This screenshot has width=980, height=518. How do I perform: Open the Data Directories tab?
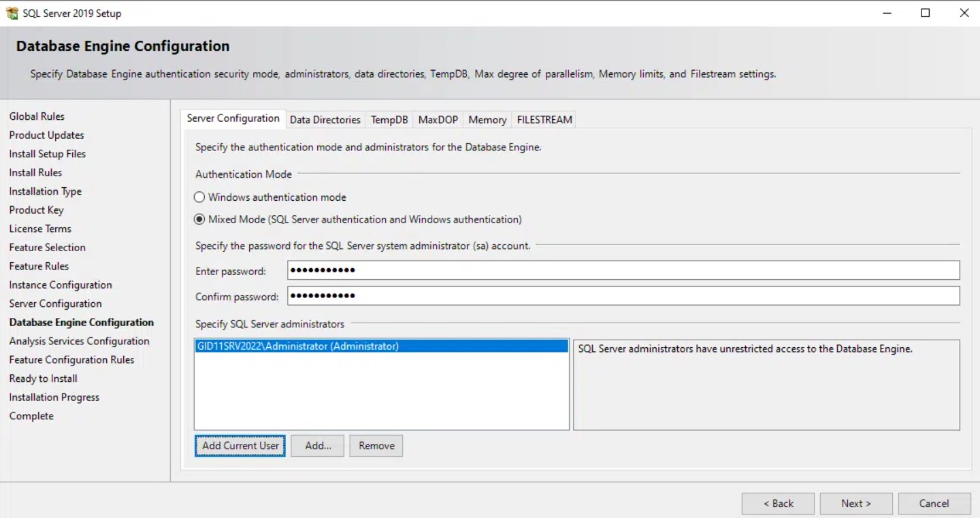point(325,120)
